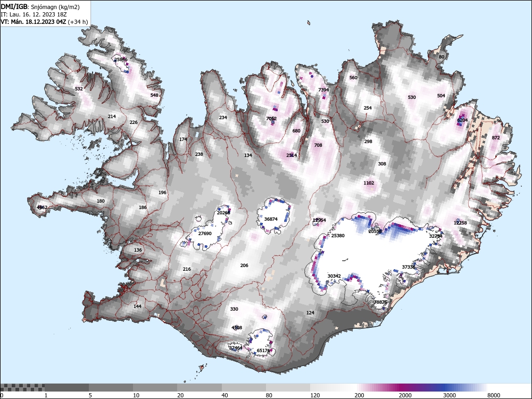The image size is (532, 399).
Task: Click the map value 12258
Action: (x=460, y=223)
